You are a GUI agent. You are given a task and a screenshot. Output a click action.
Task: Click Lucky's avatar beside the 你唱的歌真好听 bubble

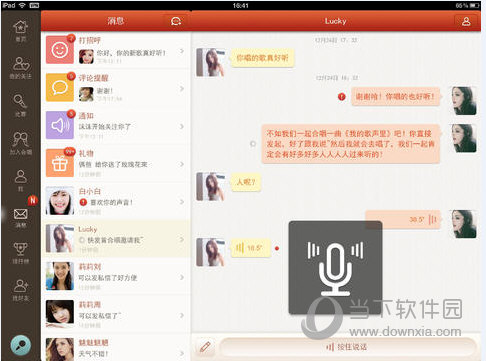210,62
